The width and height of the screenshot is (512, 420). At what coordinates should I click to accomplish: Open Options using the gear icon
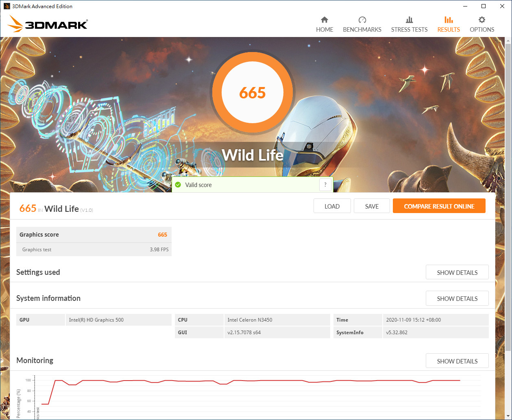[482, 20]
